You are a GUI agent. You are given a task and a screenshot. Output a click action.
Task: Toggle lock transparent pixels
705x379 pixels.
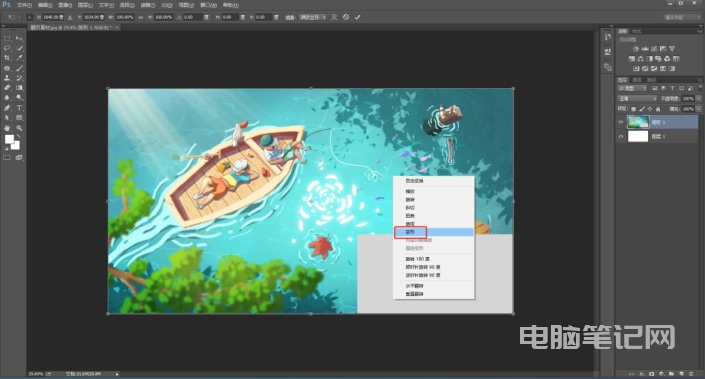634,109
